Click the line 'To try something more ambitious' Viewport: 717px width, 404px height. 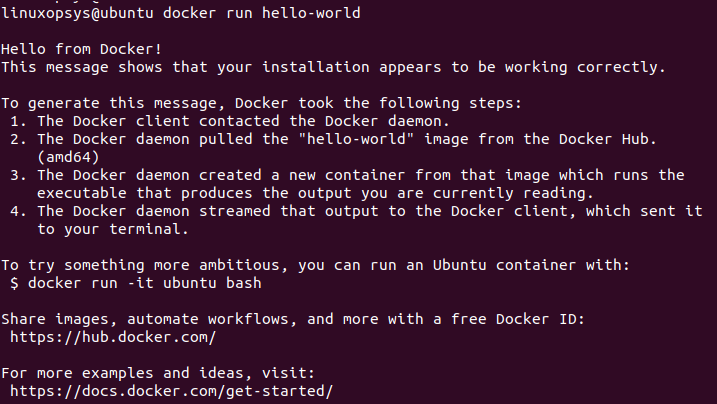(x=316, y=265)
